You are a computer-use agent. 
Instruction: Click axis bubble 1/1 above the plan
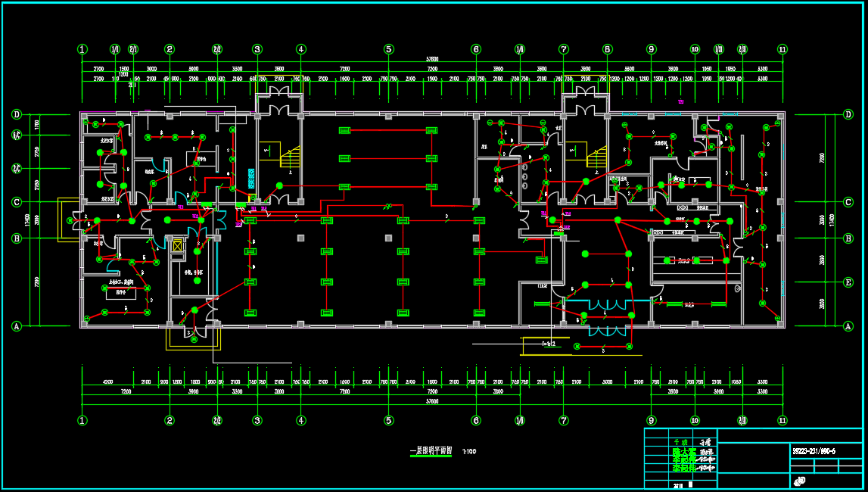115,49
